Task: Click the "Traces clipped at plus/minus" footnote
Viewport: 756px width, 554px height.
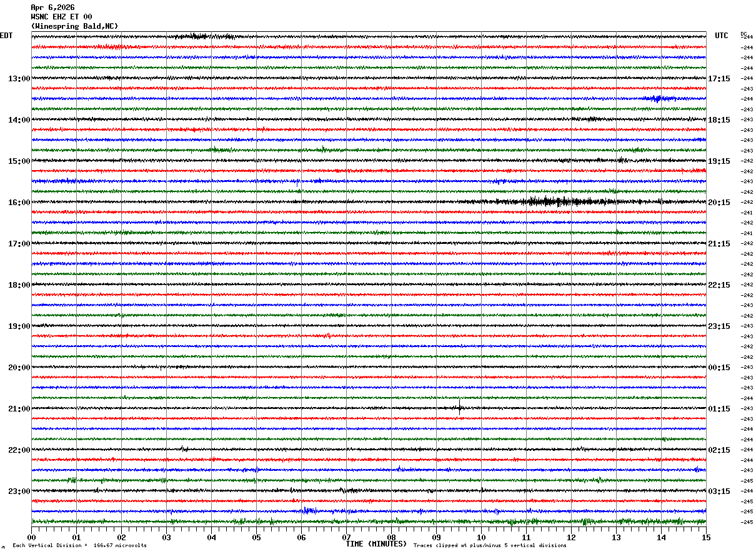Action: pos(490,546)
